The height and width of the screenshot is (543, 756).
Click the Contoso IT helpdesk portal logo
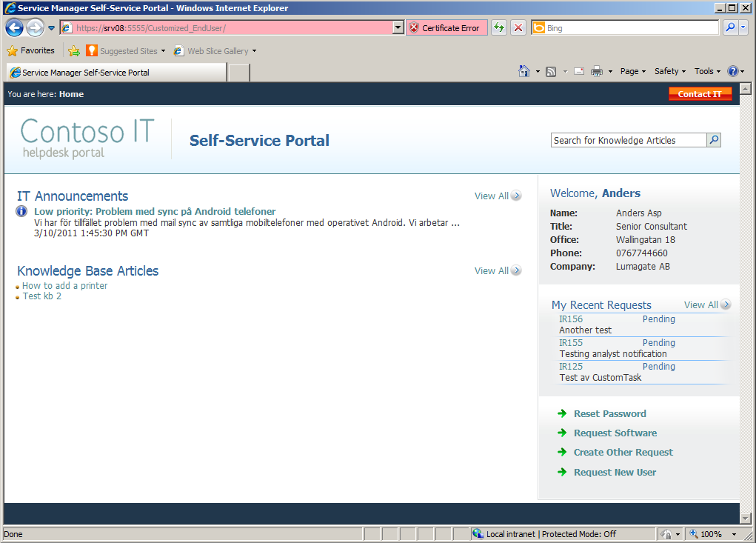tap(87, 139)
